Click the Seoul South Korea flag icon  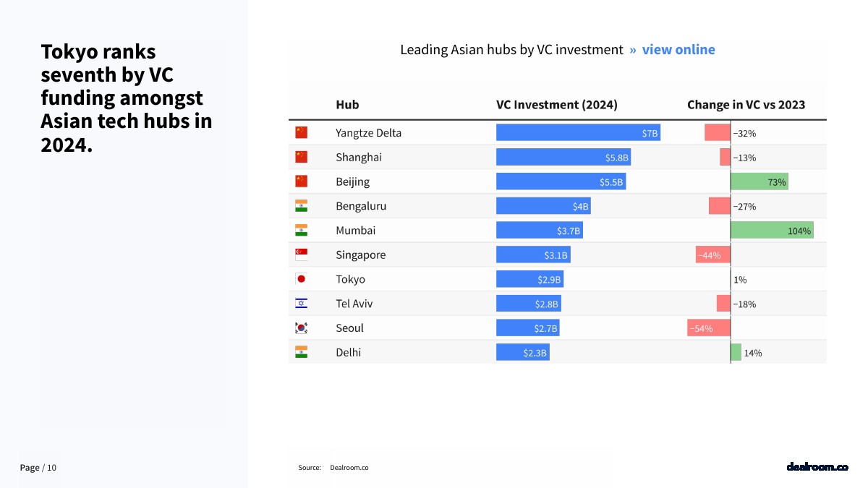point(302,328)
